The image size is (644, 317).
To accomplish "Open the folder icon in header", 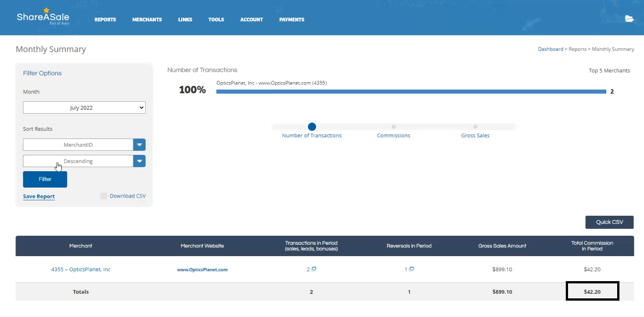I will point(629,19).
